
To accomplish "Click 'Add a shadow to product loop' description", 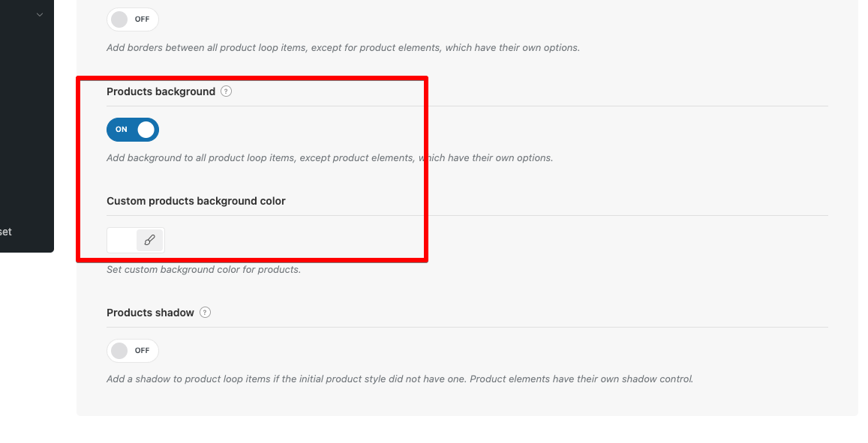I will (x=400, y=379).
